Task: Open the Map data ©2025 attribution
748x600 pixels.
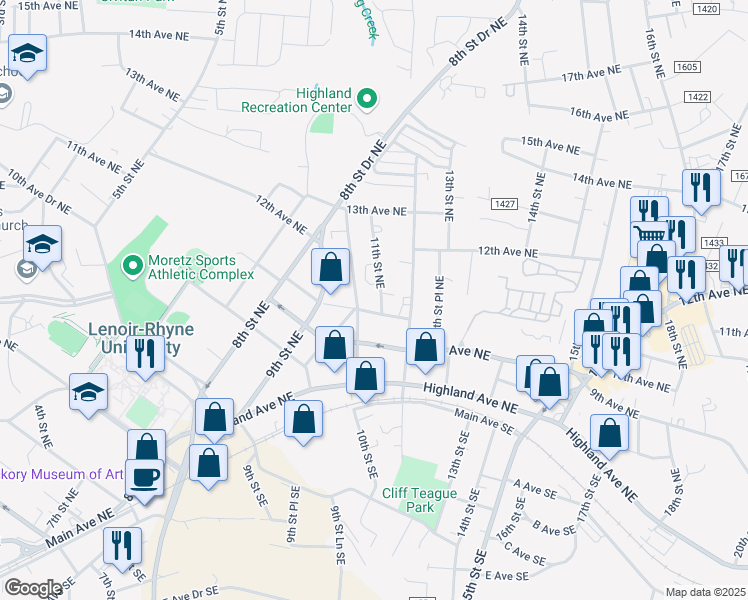Action: 705,592
